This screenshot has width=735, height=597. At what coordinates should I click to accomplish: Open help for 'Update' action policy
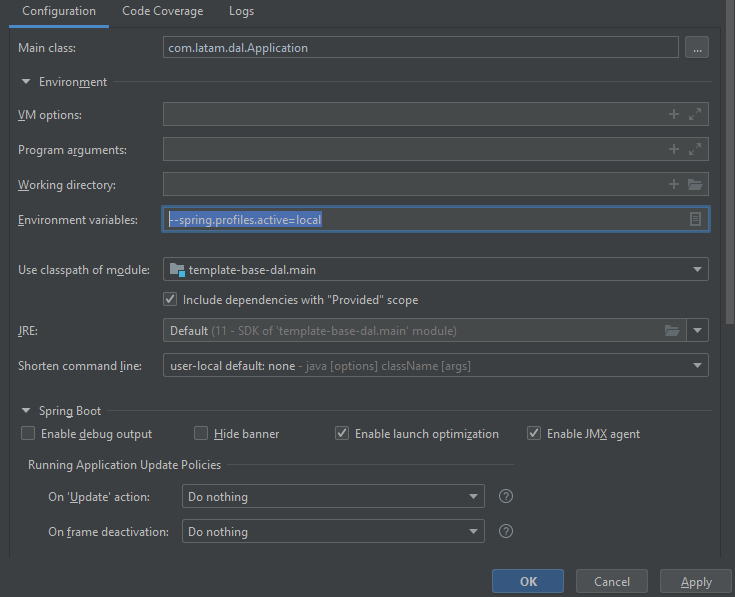tap(506, 496)
